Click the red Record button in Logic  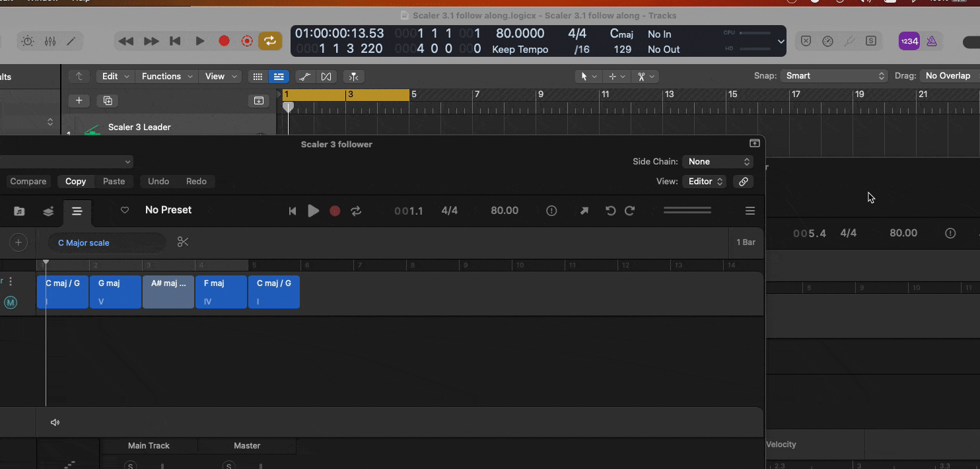(x=224, y=41)
